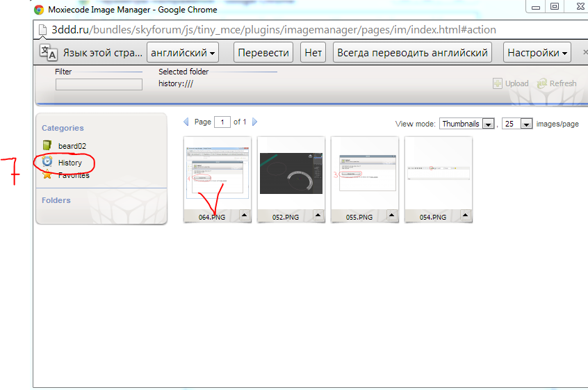588x390 pixels.
Task: Open the 25 images per page dropdown
Action: (x=516, y=123)
